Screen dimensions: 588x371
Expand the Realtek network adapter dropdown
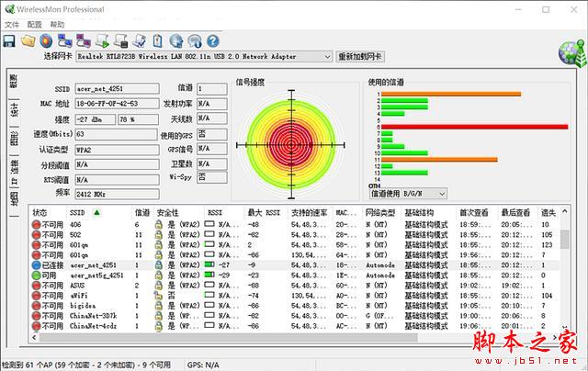pyautogui.click(x=327, y=57)
